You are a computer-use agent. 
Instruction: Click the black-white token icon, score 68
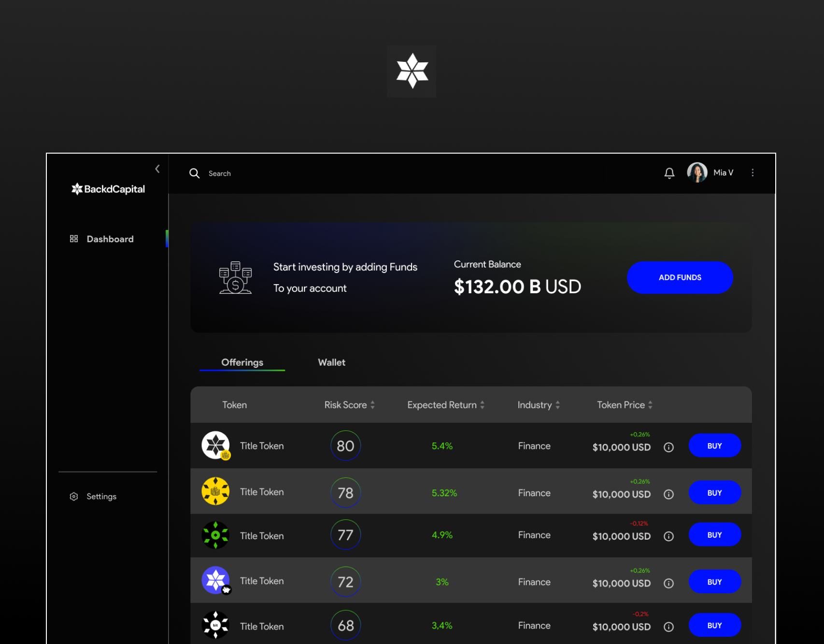(215, 625)
